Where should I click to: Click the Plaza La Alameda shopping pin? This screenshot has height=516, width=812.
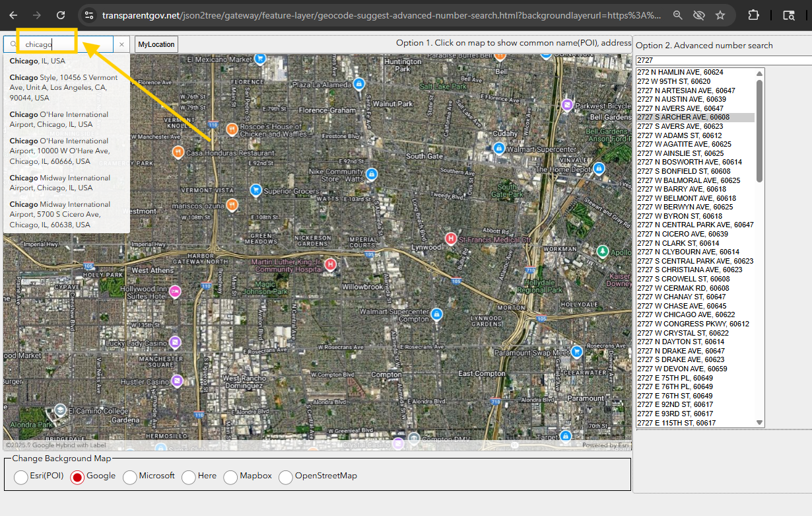358,84
